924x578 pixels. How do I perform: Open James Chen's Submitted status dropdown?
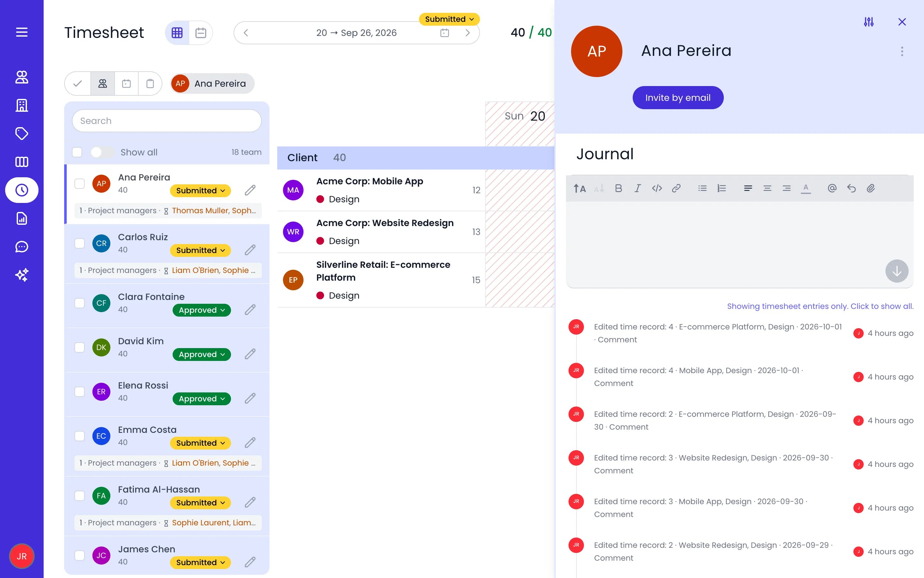[201, 562]
